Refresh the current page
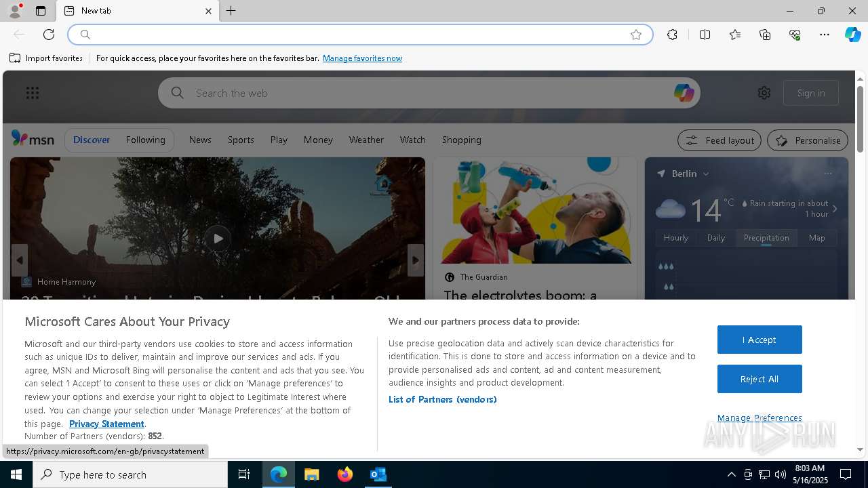Viewport: 868px width, 488px height. click(49, 35)
